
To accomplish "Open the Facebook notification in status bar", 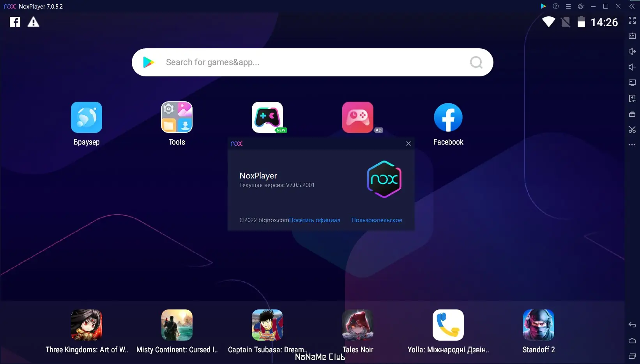I will [x=15, y=22].
